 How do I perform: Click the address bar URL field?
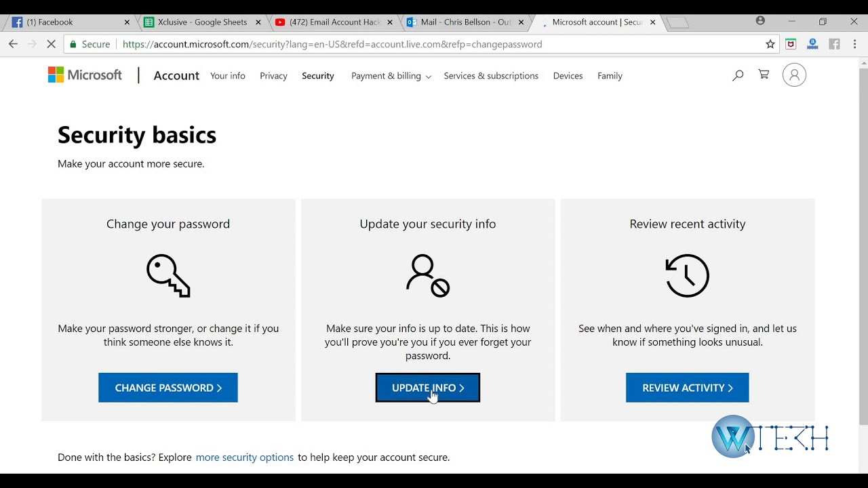point(441,44)
